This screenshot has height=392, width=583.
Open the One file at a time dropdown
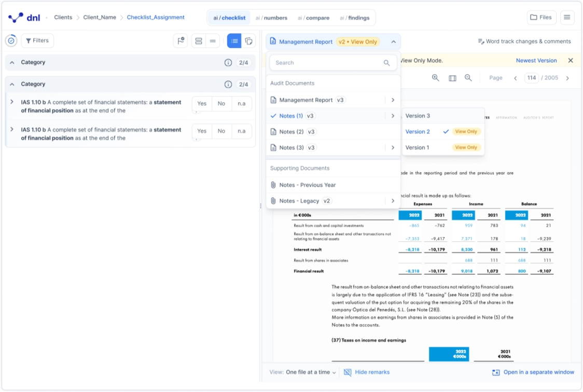click(x=311, y=372)
